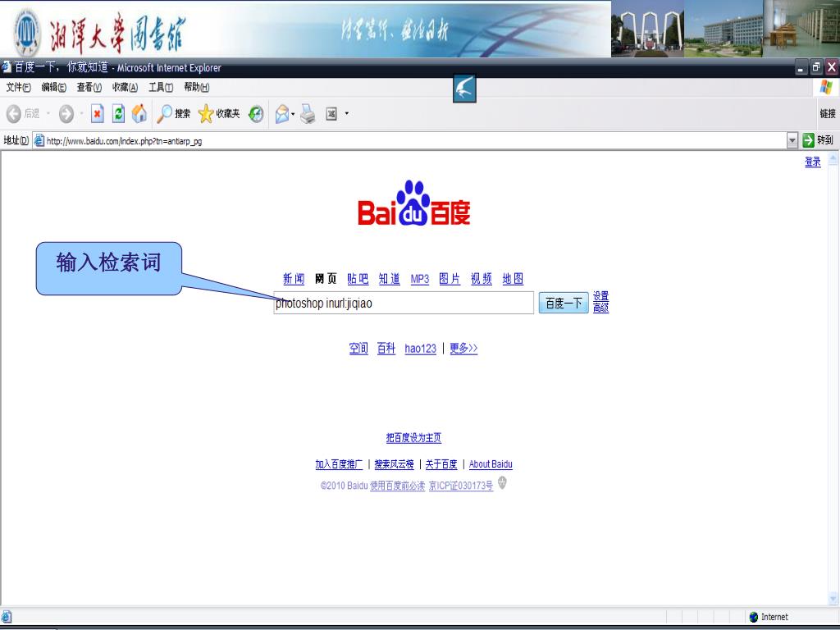Image resolution: width=840 pixels, height=630 pixels.
Task: Open the 高级 advanced search link
Action: (600, 308)
